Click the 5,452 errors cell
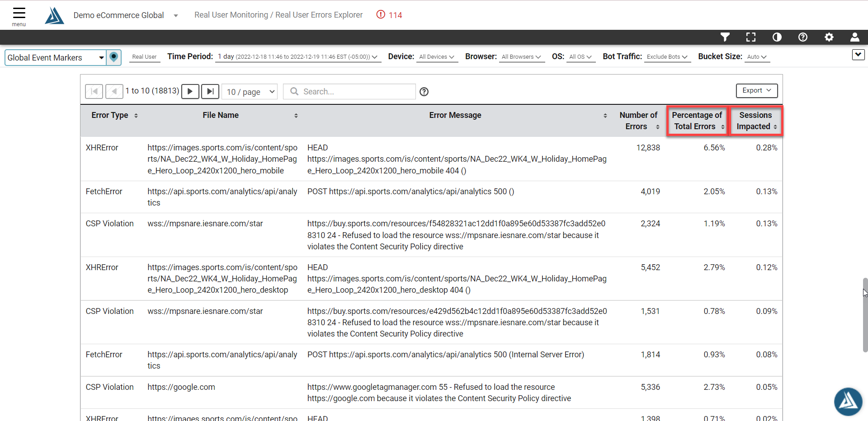 [x=650, y=267]
